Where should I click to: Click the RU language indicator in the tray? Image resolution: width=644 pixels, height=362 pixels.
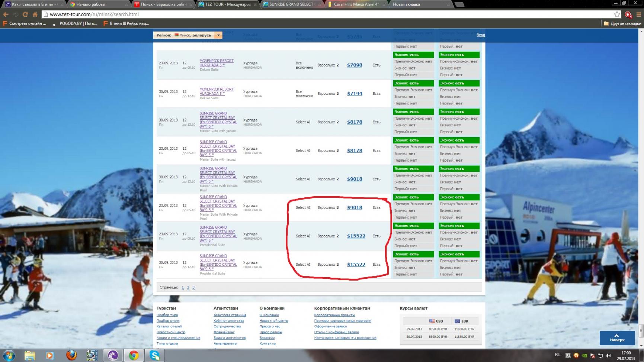[557, 355]
